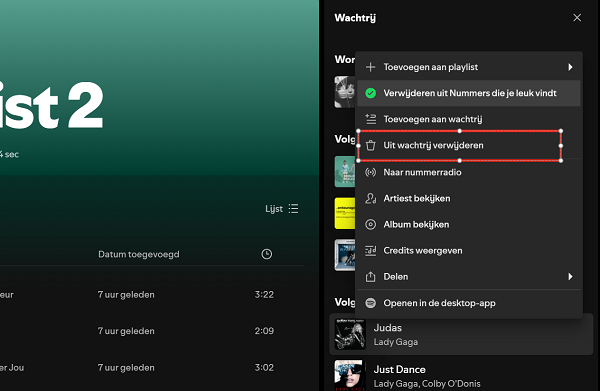Click the 3:22 duration track row
Image resolution: width=600 pixels, height=391 pixels.
152,295
